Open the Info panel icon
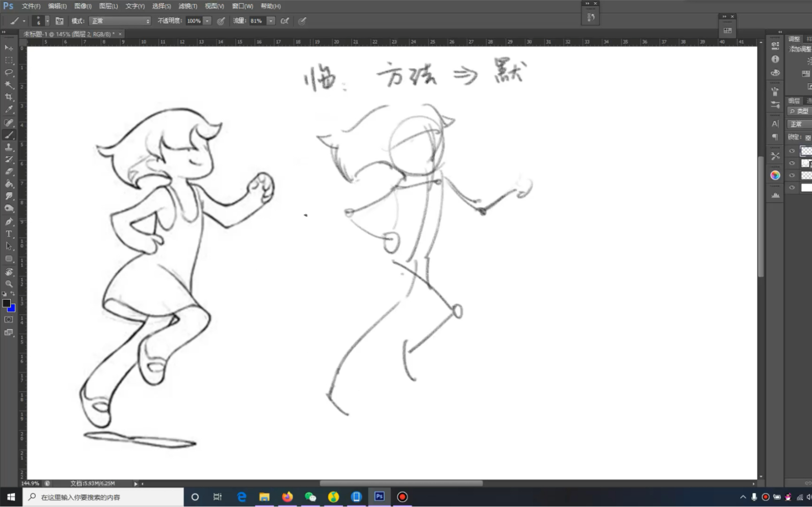The width and height of the screenshot is (812, 507). pos(775,59)
